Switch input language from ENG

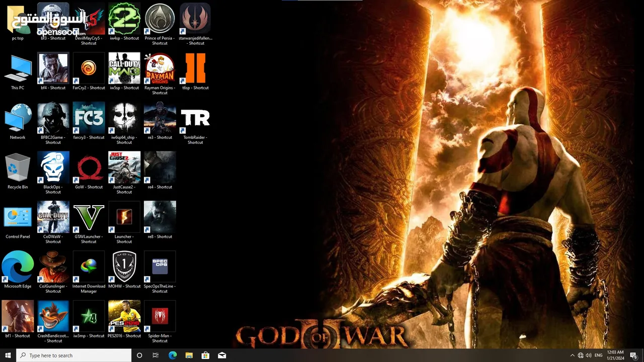click(598, 355)
